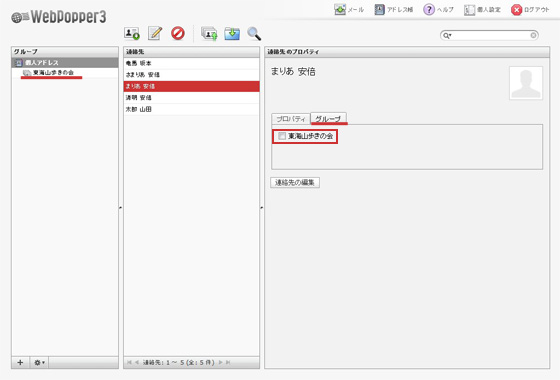Open search options dropdown in search box
Screen dimensions: 560x380
tap(447, 35)
